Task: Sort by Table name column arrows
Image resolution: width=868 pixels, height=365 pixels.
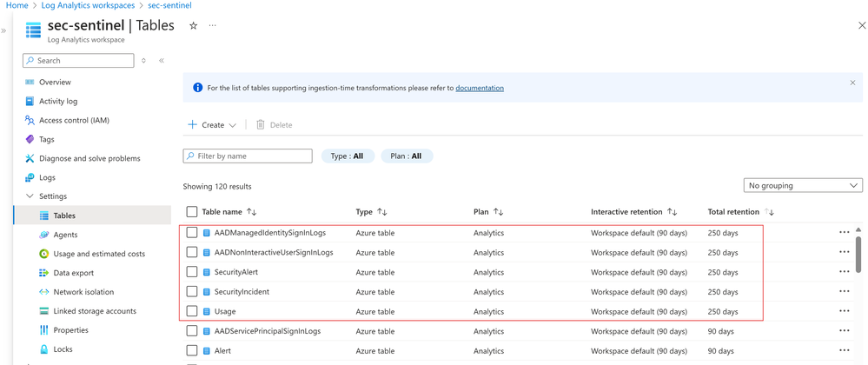Action: (x=252, y=211)
